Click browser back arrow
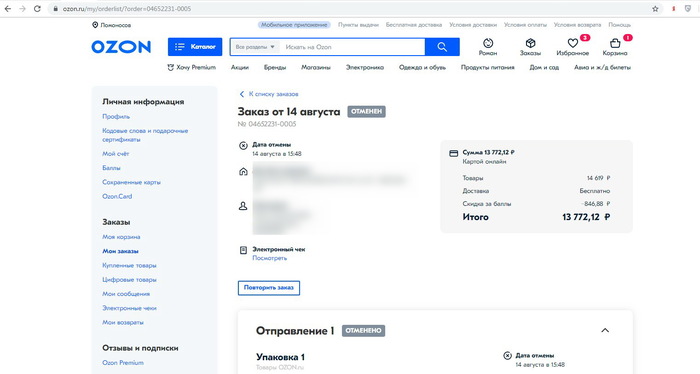 [x=8, y=8]
